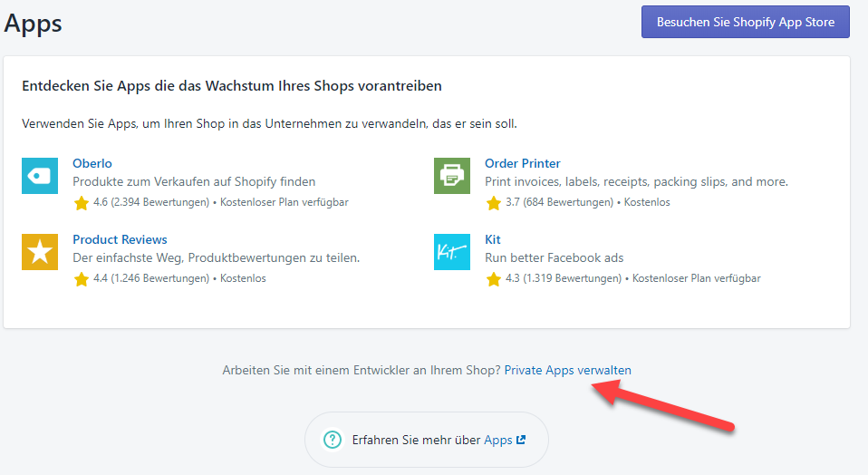Screen dimensions: 868x475
Task: Select text "Der einfachste Weg, Produktbewertungen zu teilen"
Action: pos(217,257)
